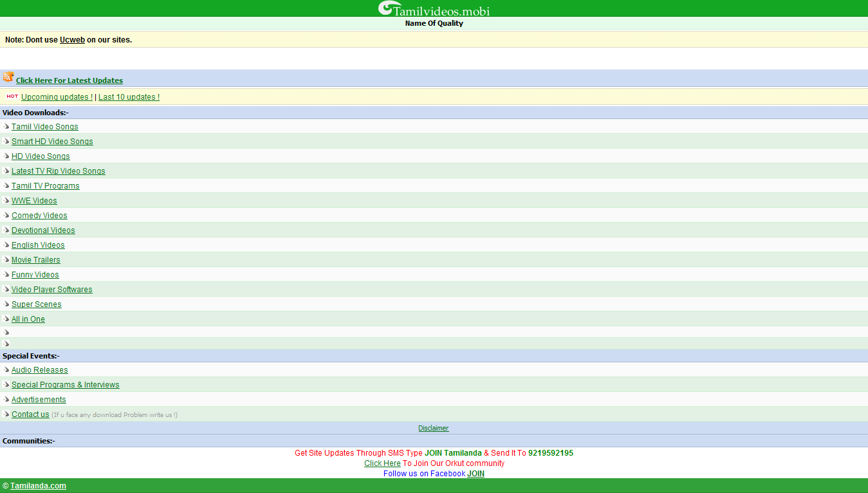Open Funny Videos category
The width and height of the screenshot is (868, 493).
point(35,275)
